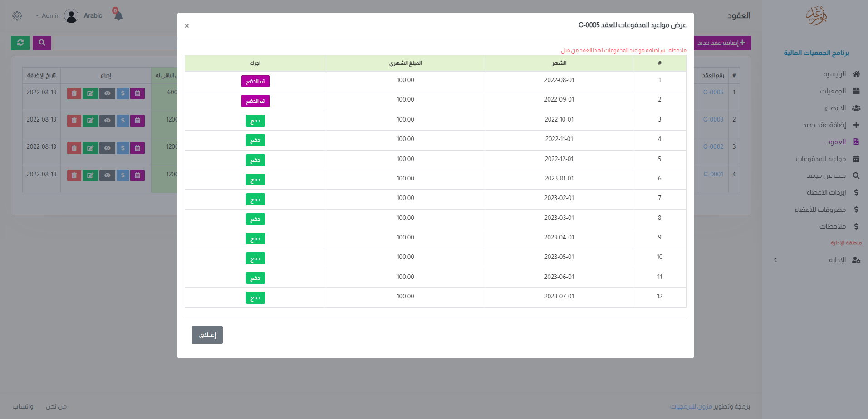The image size is (868, 419).
Task: Toggle view eye icon in first contract row
Action: pyautogui.click(x=107, y=93)
